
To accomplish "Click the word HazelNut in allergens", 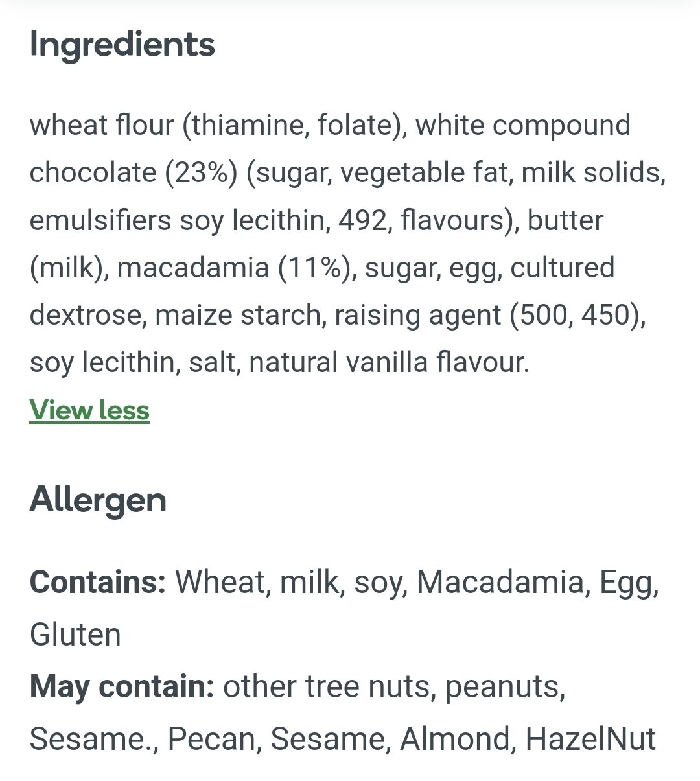I will 590,739.
